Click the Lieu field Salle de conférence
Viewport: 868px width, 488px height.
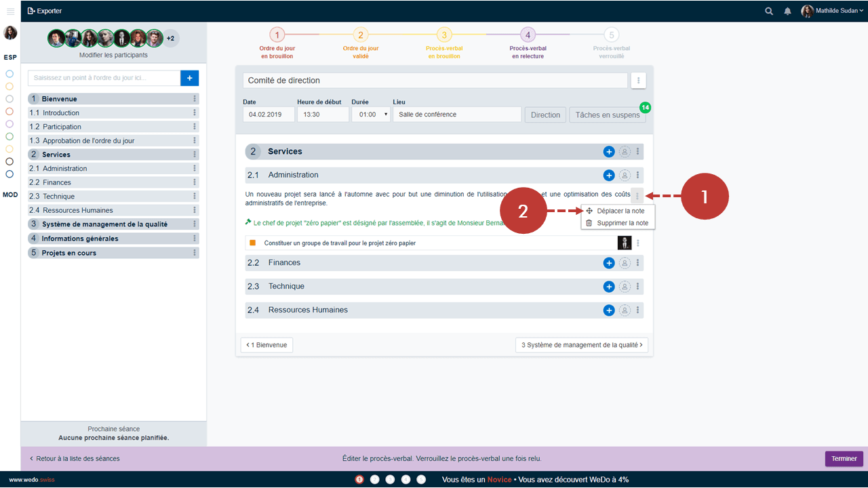(x=456, y=115)
